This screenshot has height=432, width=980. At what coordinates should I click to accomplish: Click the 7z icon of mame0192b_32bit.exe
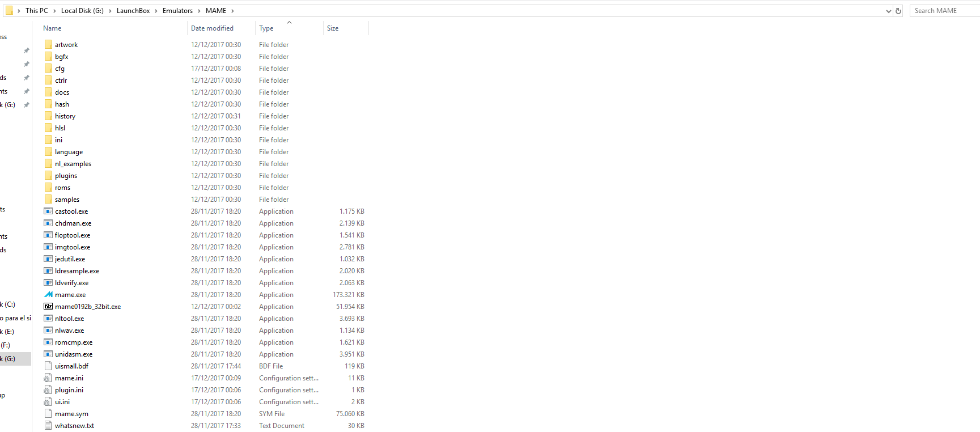pyautogui.click(x=48, y=306)
